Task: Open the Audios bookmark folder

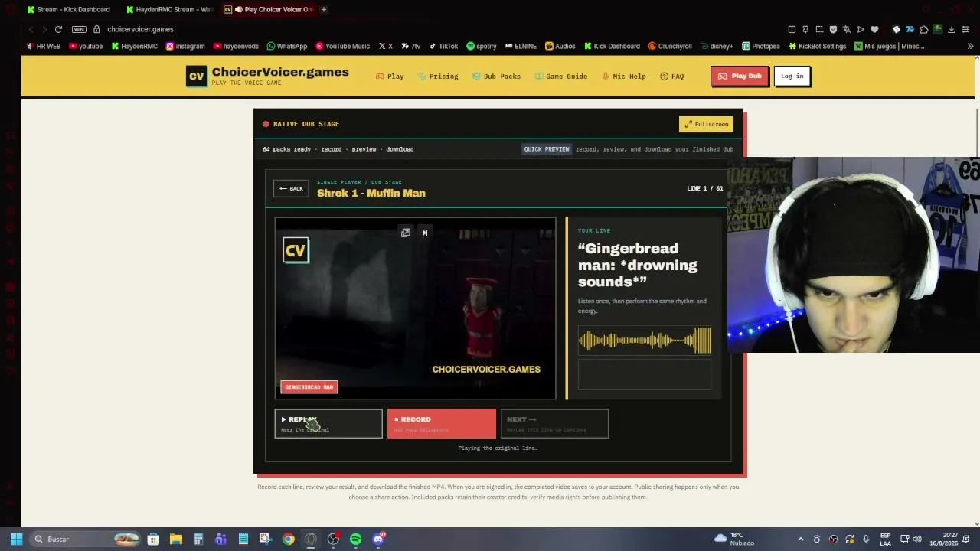Action: 560,46
